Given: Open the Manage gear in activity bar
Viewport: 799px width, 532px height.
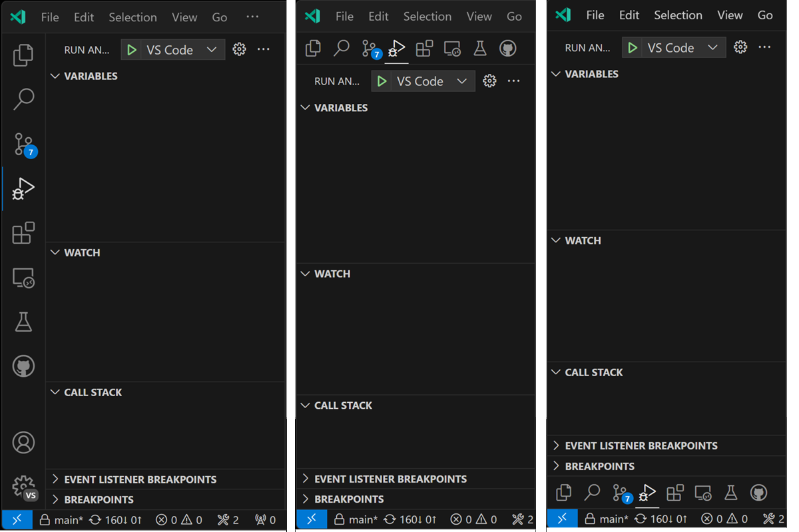Looking at the screenshot, I should [23, 486].
